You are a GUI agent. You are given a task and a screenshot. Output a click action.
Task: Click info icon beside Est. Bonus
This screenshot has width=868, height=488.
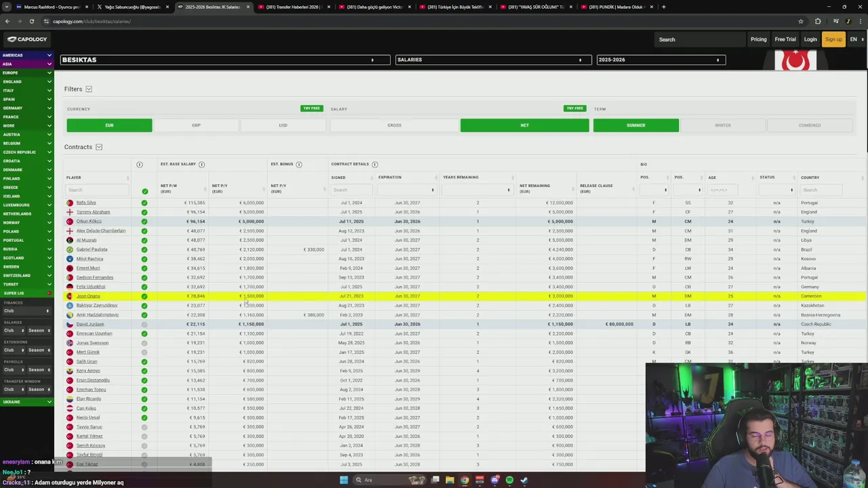299,165
